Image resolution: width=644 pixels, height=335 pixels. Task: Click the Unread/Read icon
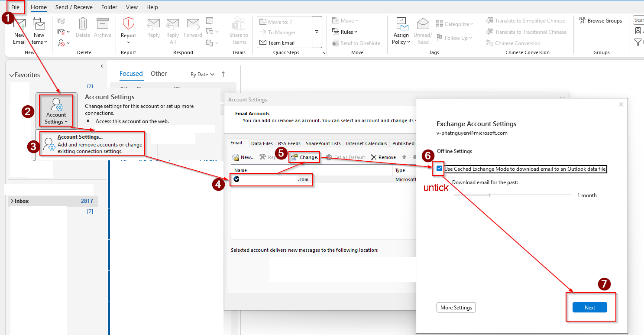tap(423, 32)
